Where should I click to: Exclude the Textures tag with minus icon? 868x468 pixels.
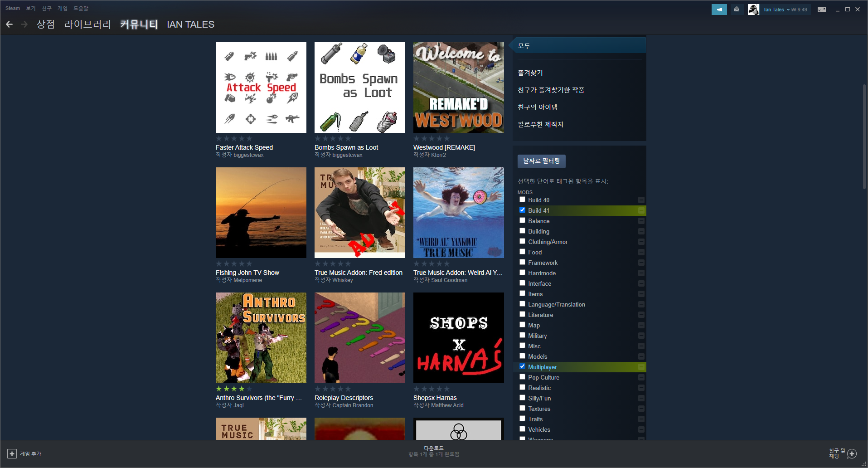click(641, 409)
